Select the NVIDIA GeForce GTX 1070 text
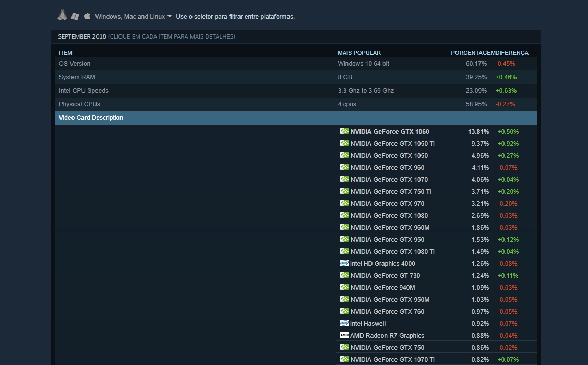Screen dimensions: 588x365 [x=389, y=180]
